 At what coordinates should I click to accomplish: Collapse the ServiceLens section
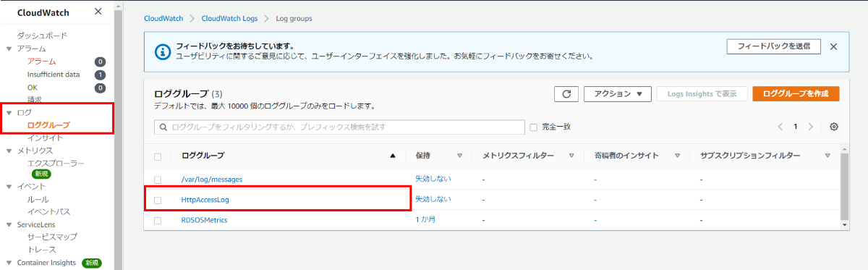pos(9,224)
